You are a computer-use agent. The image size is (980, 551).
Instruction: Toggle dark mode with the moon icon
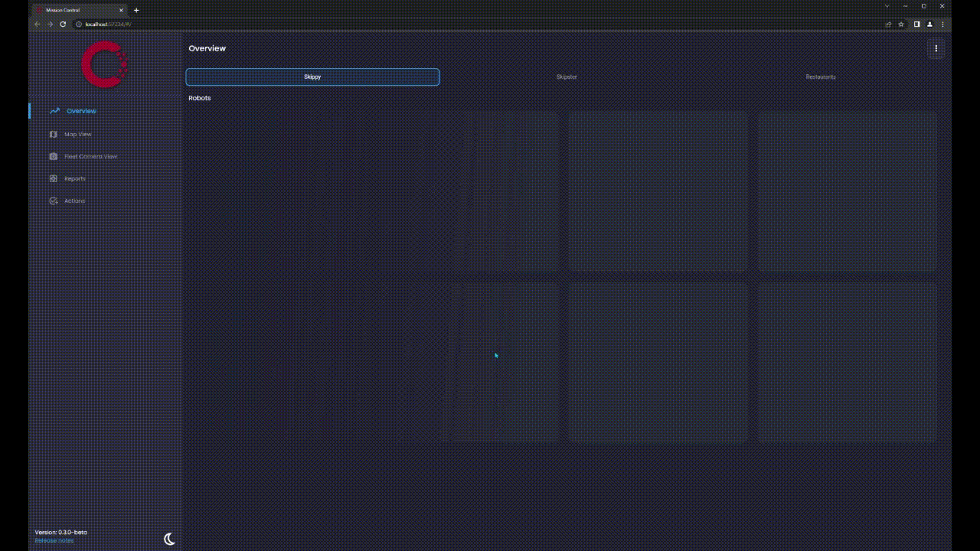click(x=169, y=539)
